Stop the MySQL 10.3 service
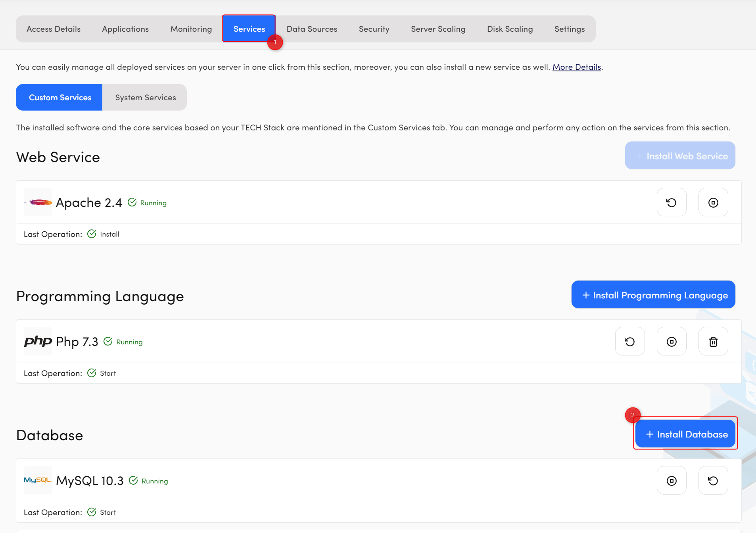The image size is (756, 533). pos(671,481)
